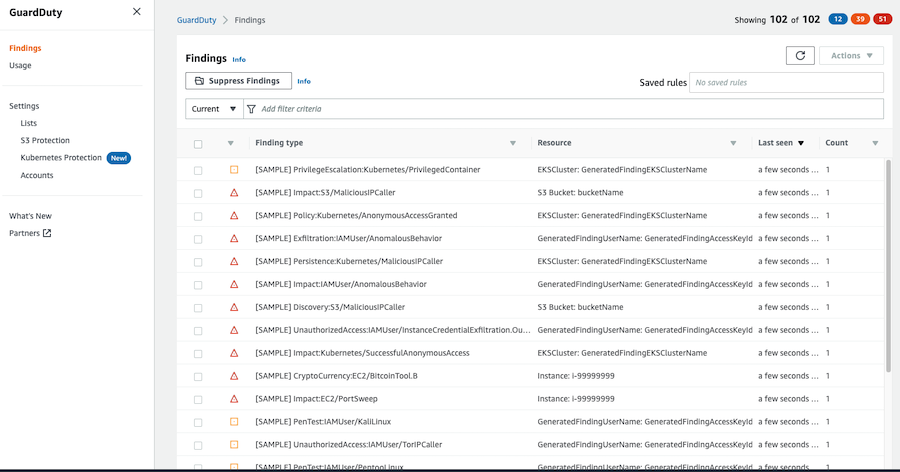Open Usage in the sidebar
The width and height of the screenshot is (900, 472).
tap(20, 65)
